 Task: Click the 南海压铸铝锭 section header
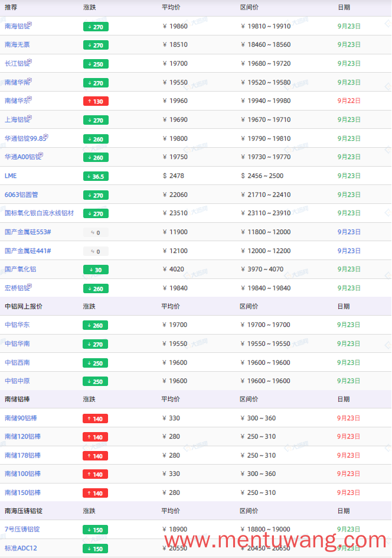click(24, 511)
